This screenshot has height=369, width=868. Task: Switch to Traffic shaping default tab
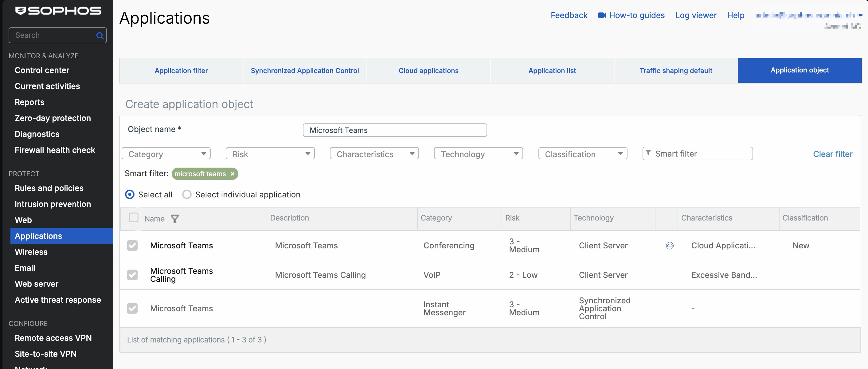click(x=676, y=71)
